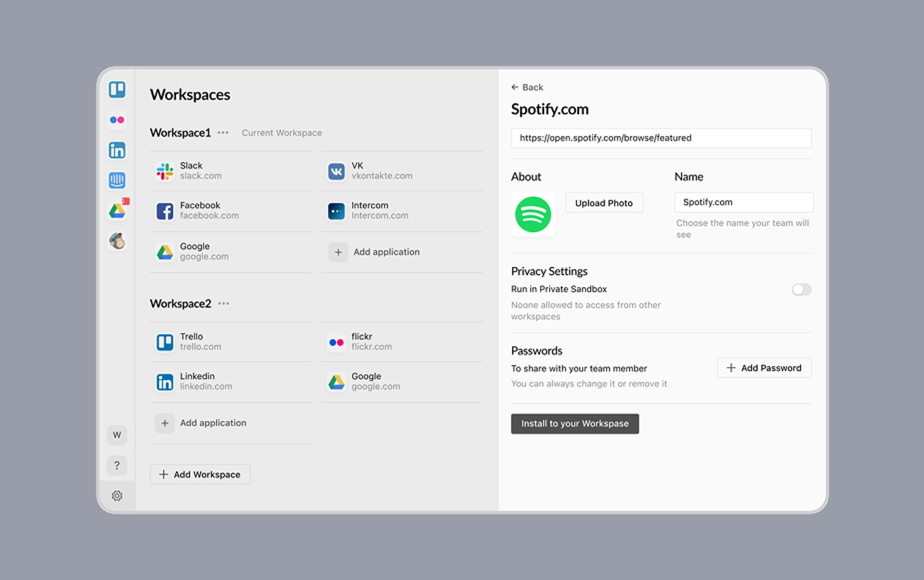The image size is (924, 580).
Task: Click Add Password button
Action: (x=764, y=368)
